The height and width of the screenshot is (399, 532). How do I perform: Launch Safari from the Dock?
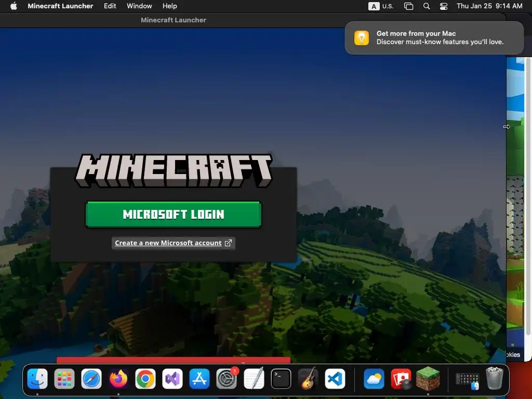coord(91,378)
